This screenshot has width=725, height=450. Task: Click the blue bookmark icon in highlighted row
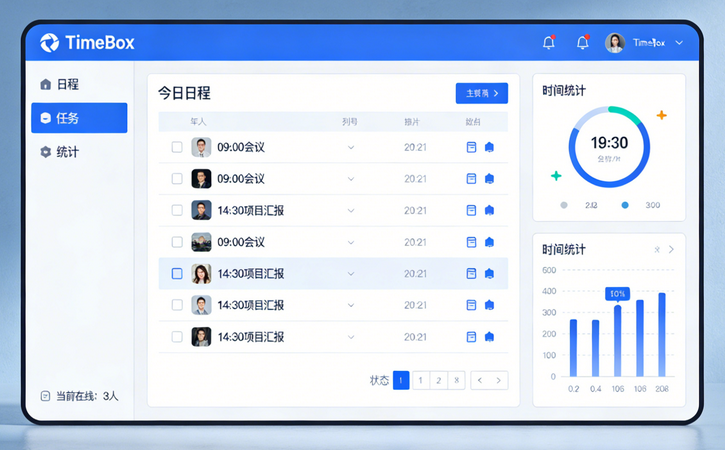489,273
